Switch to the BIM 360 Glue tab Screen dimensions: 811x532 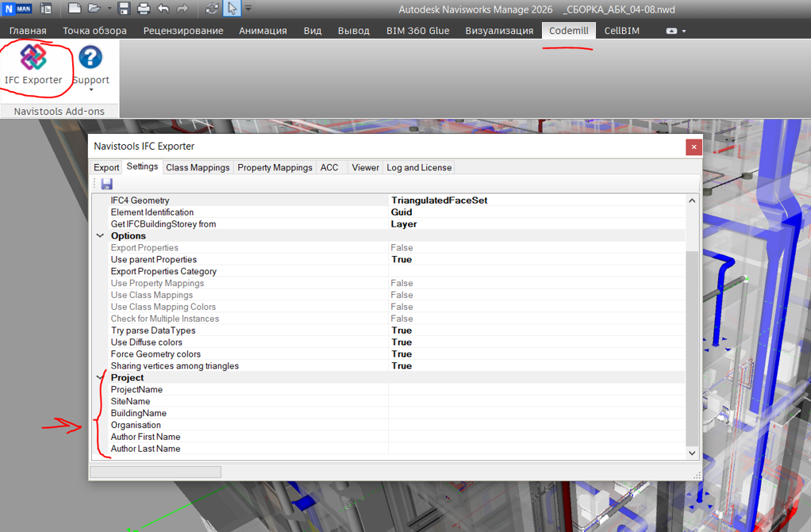click(418, 30)
